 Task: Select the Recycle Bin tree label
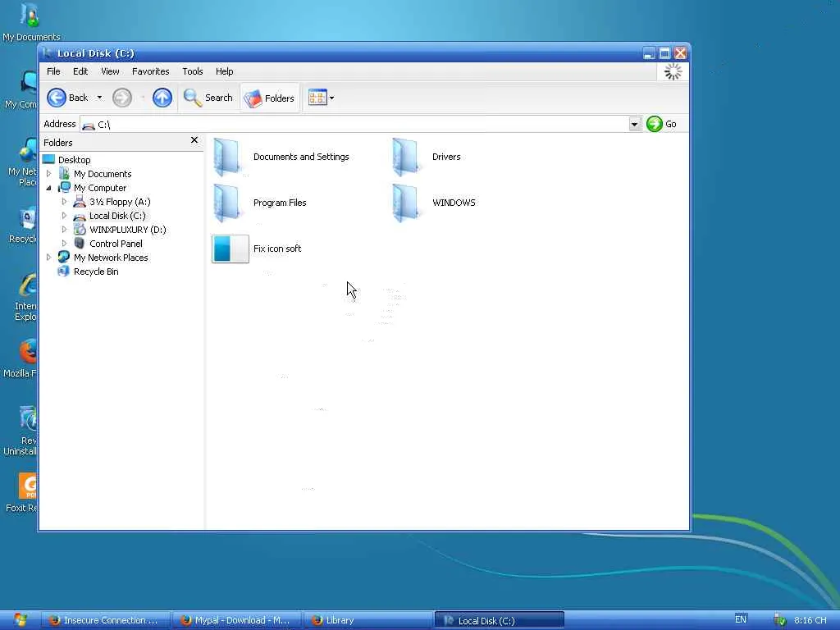pos(96,272)
